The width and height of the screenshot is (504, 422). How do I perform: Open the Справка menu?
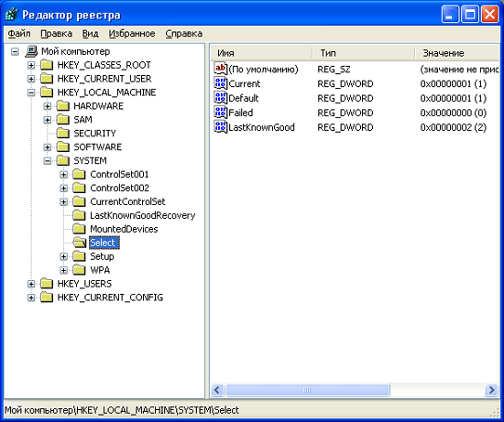coord(184,33)
